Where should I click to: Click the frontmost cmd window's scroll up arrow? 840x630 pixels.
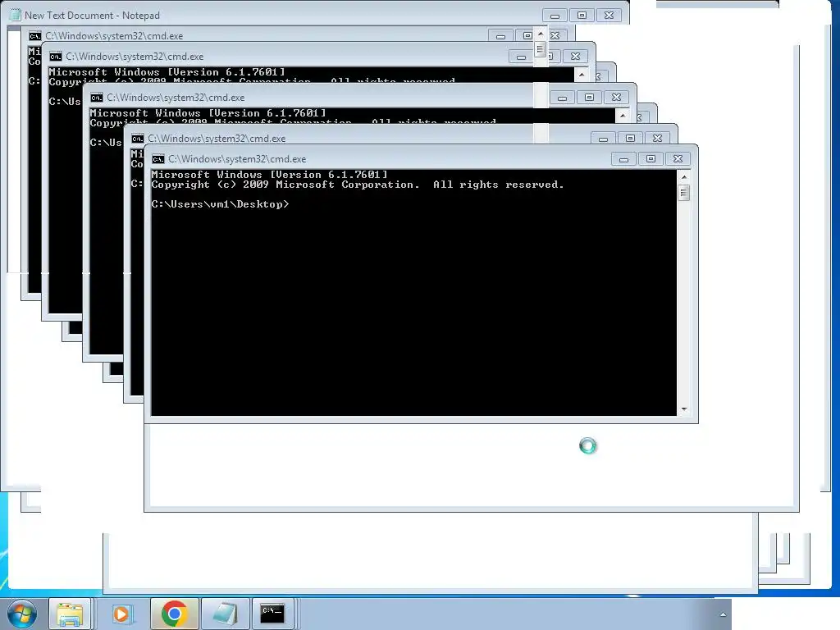point(683,177)
